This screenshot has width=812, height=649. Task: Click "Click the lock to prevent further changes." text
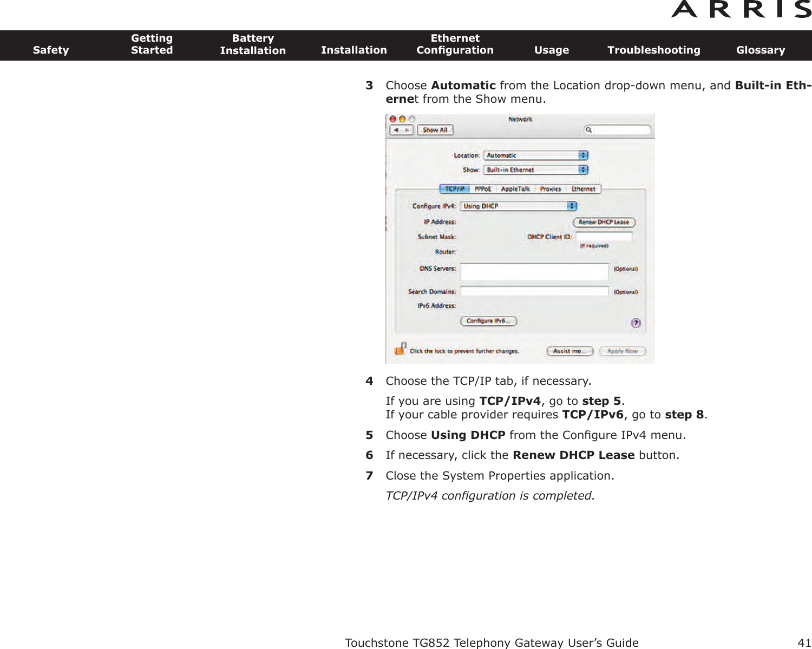464,351
